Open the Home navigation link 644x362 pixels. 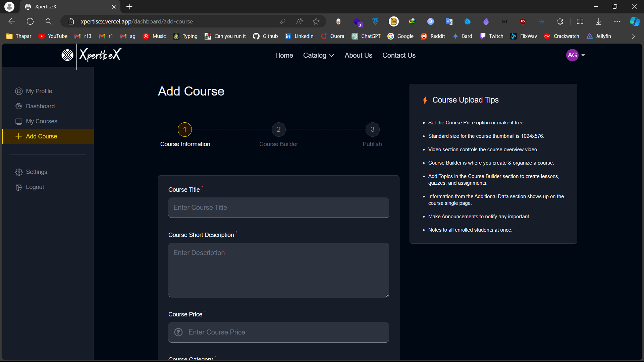(284, 55)
